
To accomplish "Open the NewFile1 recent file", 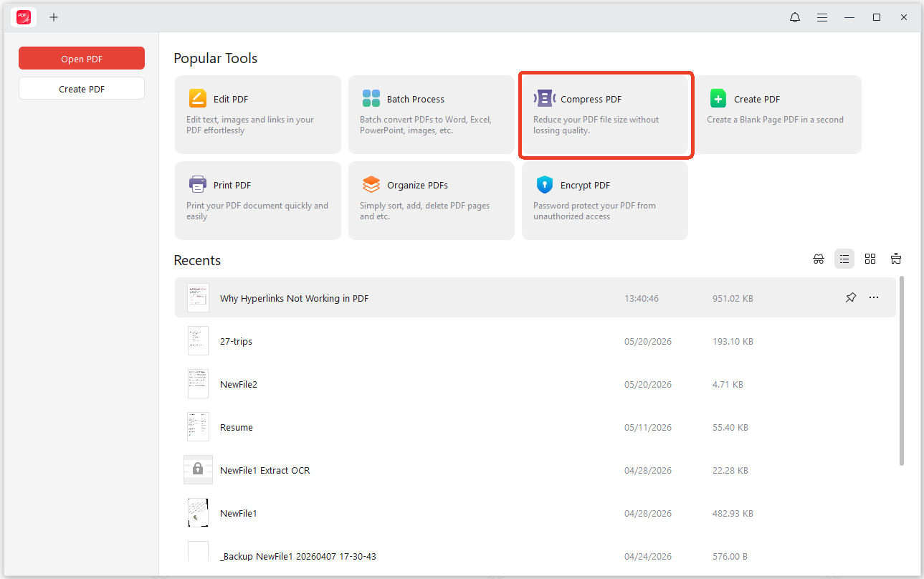I will (535, 513).
